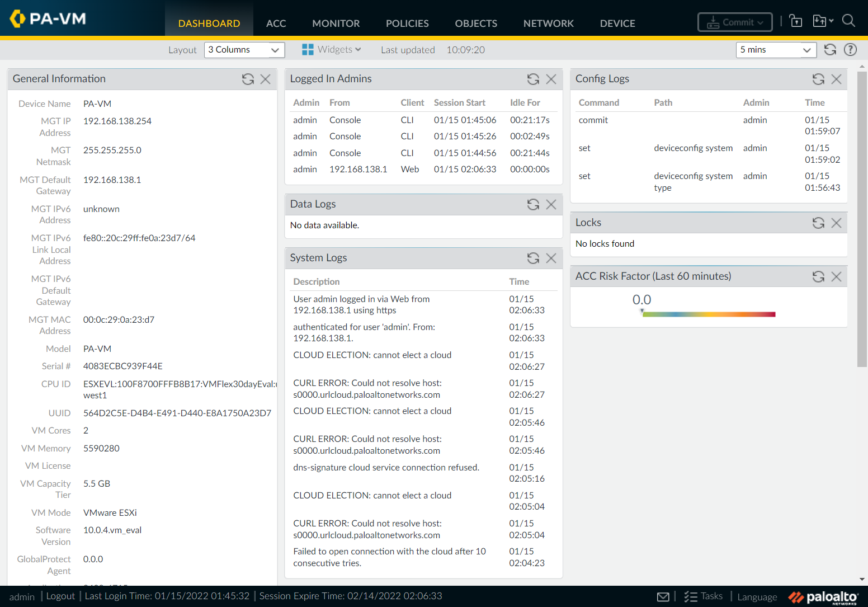Close the Data Logs widget

click(551, 205)
